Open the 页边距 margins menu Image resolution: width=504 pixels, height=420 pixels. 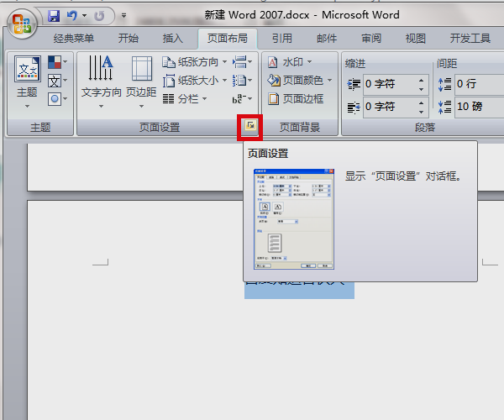tap(141, 82)
